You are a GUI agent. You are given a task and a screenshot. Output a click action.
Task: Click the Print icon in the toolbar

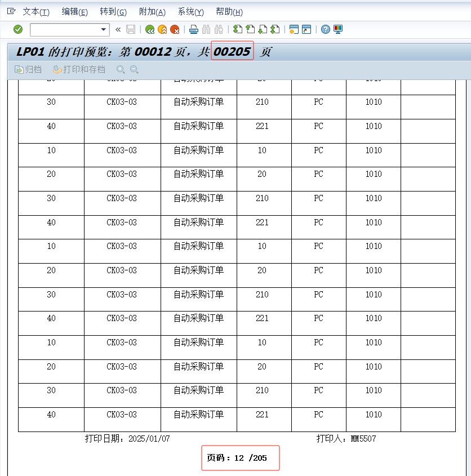(x=194, y=29)
